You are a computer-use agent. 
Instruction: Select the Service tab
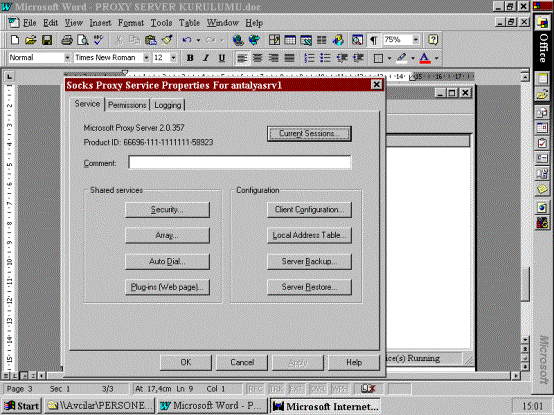(87, 104)
